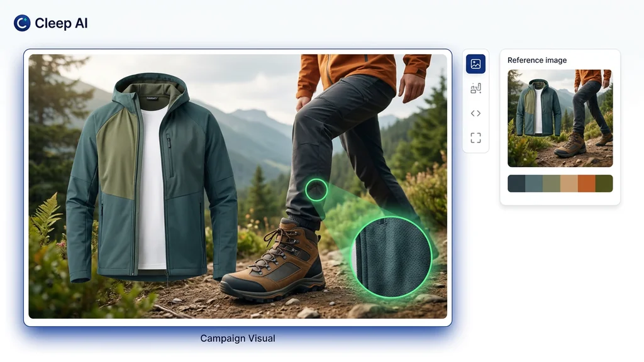The height and width of the screenshot is (362, 644).
Task: Click the main campaign visual image
Action: click(x=238, y=186)
